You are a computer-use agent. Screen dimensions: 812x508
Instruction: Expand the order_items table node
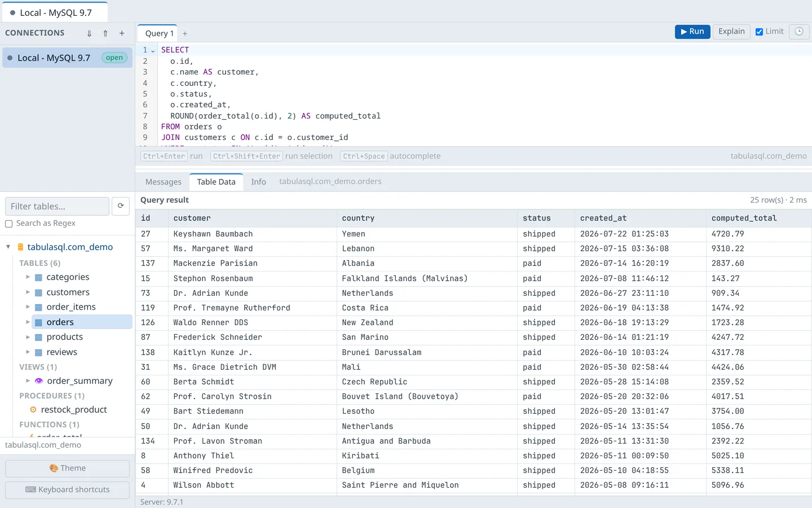click(28, 307)
